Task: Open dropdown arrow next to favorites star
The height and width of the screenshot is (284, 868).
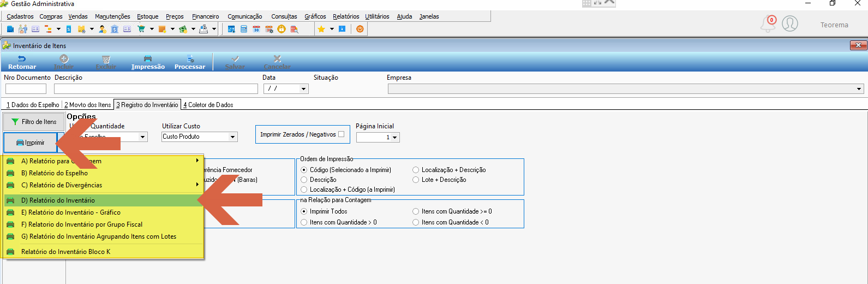Action: [332, 29]
